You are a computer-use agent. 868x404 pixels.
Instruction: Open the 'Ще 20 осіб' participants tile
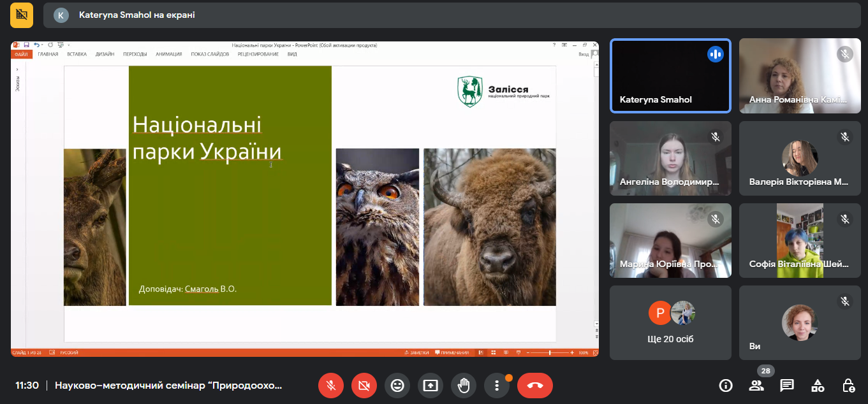pos(670,322)
